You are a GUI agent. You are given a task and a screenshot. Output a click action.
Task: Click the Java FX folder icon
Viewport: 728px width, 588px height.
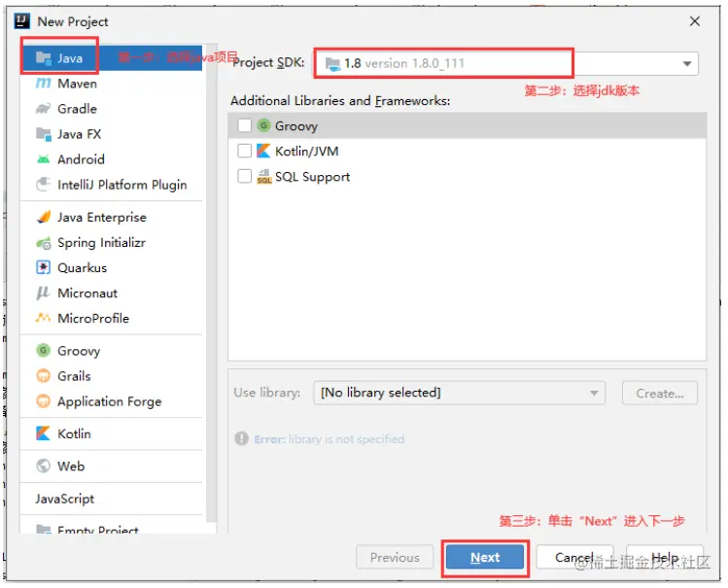coord(43,134)
